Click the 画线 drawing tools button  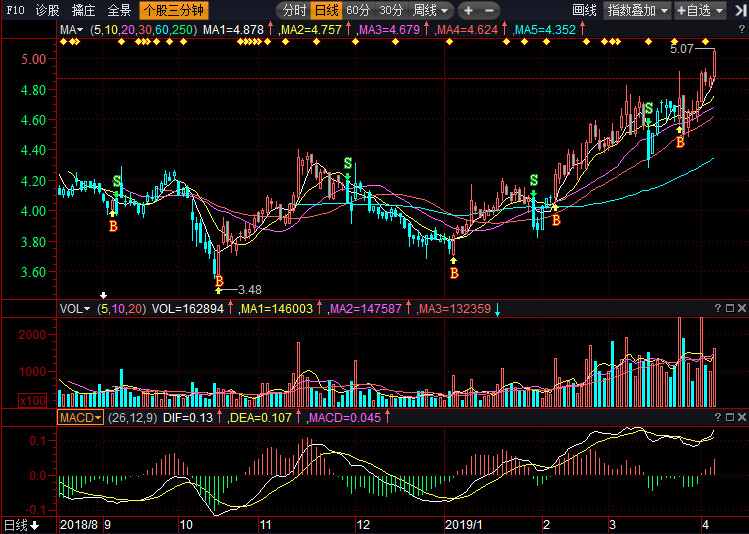(584, 11)
